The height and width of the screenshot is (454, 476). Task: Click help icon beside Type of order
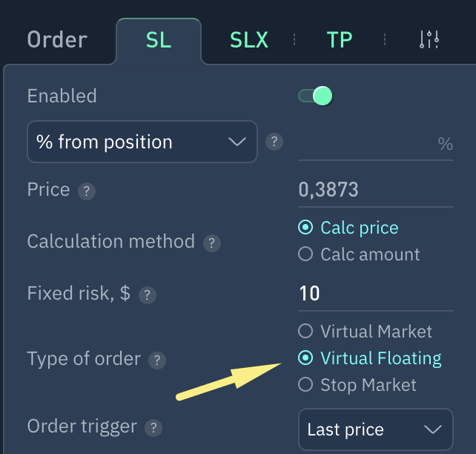click(156, 361)
